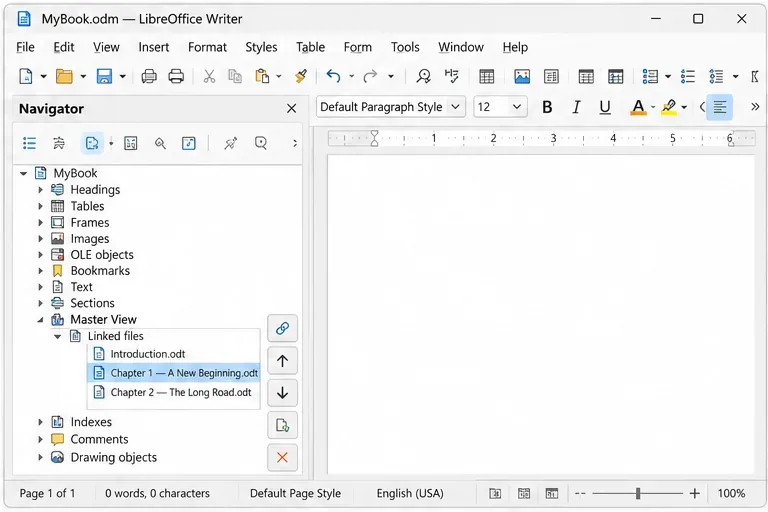The image size is (768, 512).
Task: Toggle Bold formatting
Action: [x=547, y=107]
